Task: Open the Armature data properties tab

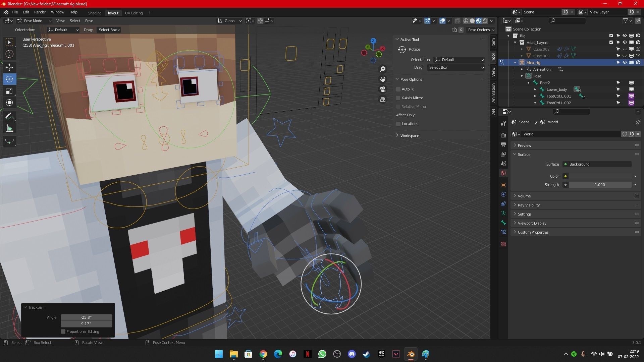Action: click(x=503, y=213)
